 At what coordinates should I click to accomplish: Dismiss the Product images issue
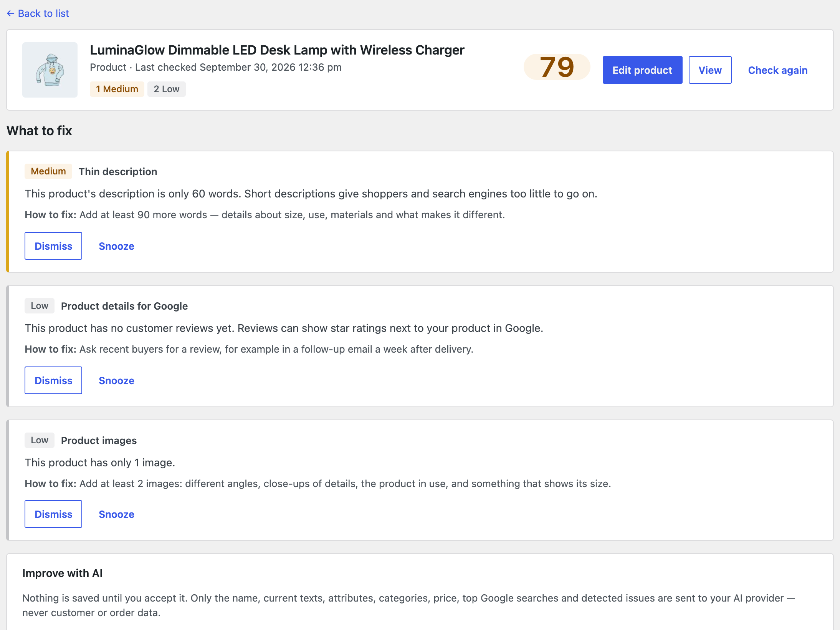click(53, 514)
